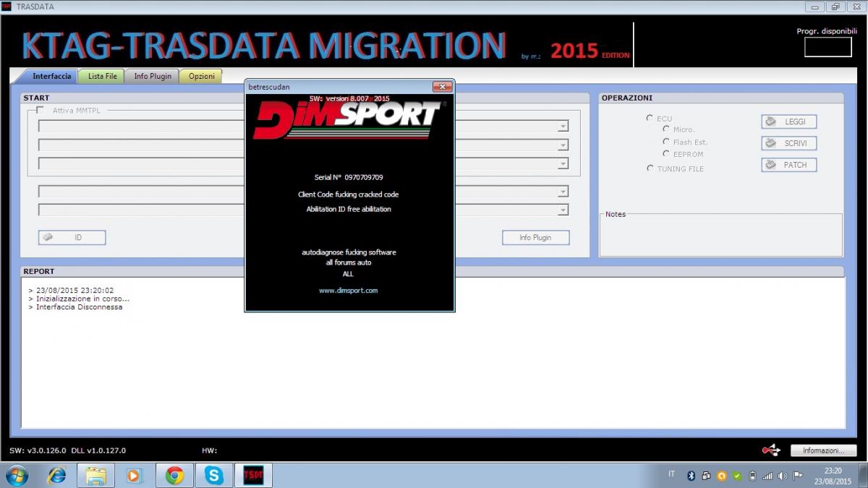Open Windows Media Player from taskbar
This screenshot has width=868, height=488.
click(x=135, y=475)
